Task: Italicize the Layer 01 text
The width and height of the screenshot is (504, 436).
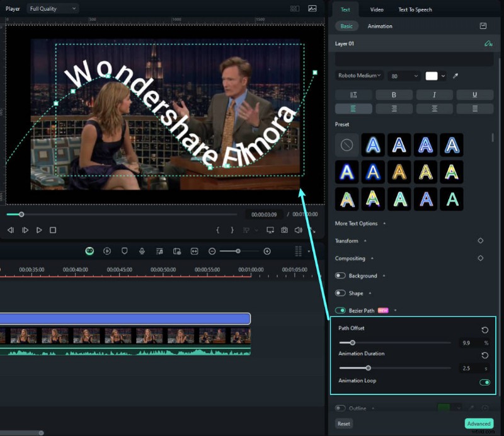Action: (x=434, y=95)
